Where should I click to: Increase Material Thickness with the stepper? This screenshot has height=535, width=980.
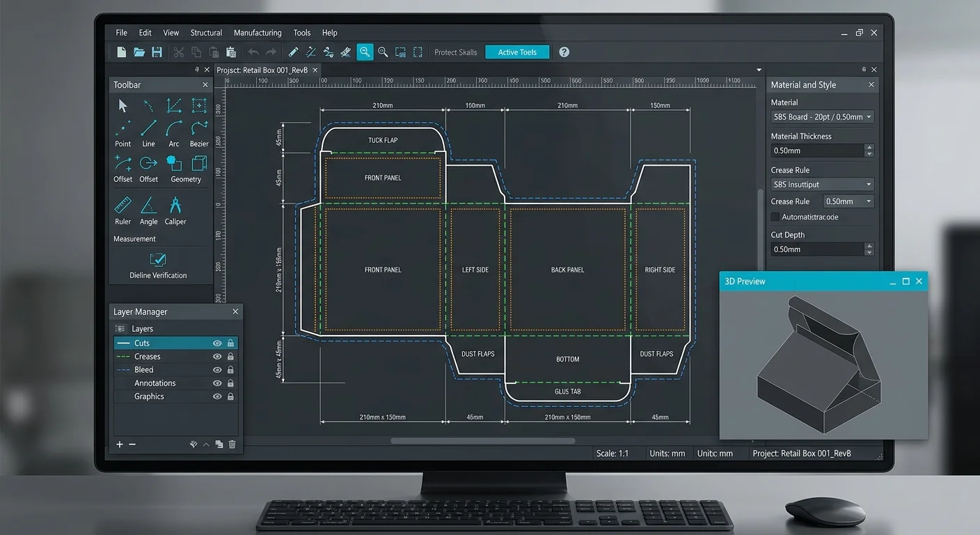pyautogui.click(x=869, y=147)
